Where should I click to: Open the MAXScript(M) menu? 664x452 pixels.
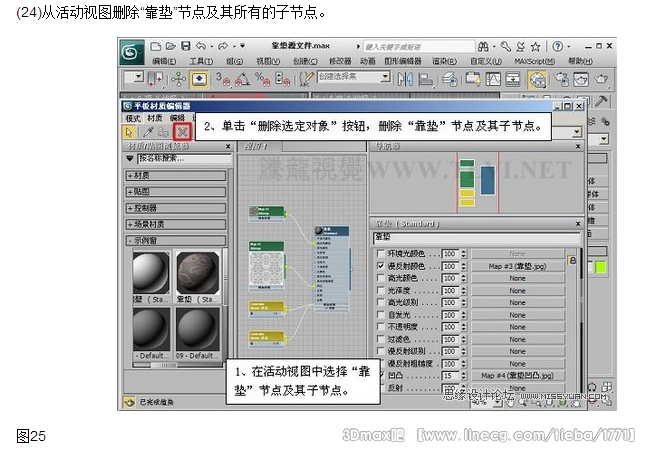pos(534,61)
